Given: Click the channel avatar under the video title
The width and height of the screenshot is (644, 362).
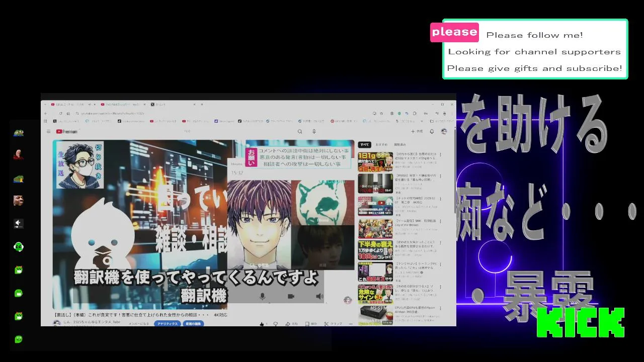Looking at the screenshot, I should (57, 323).
